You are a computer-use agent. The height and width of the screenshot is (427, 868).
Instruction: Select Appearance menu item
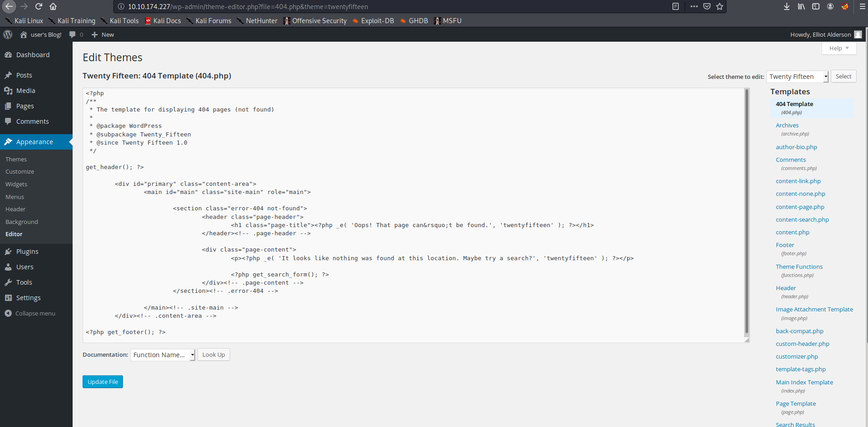click(x=36, y=142)
